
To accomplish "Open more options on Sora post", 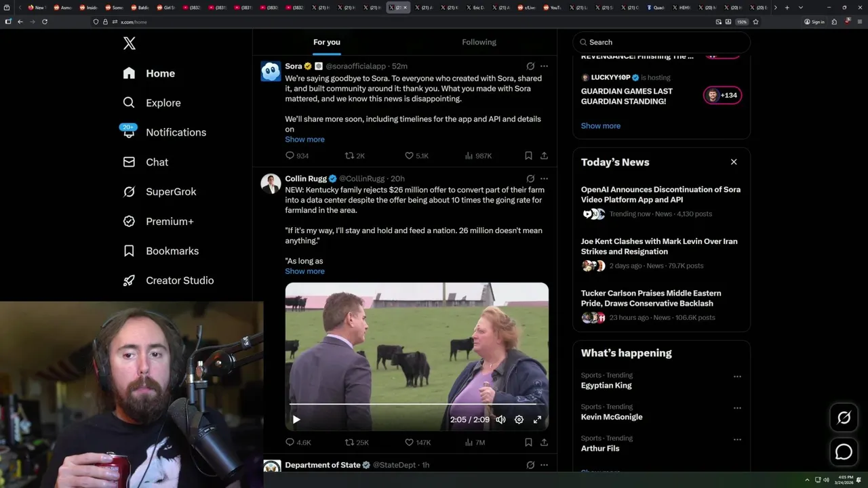I will click(x=544, y=66).
